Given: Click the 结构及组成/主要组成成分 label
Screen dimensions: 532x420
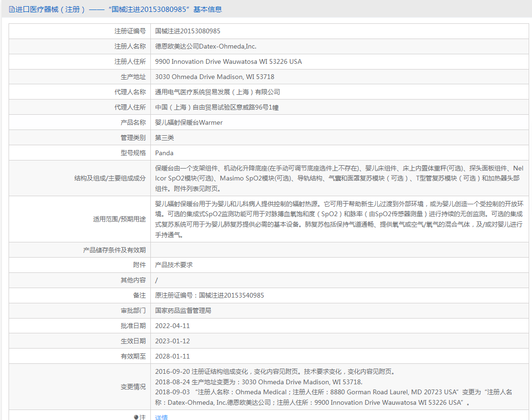Looking at the screenshot, I should [x=110, y=178].
